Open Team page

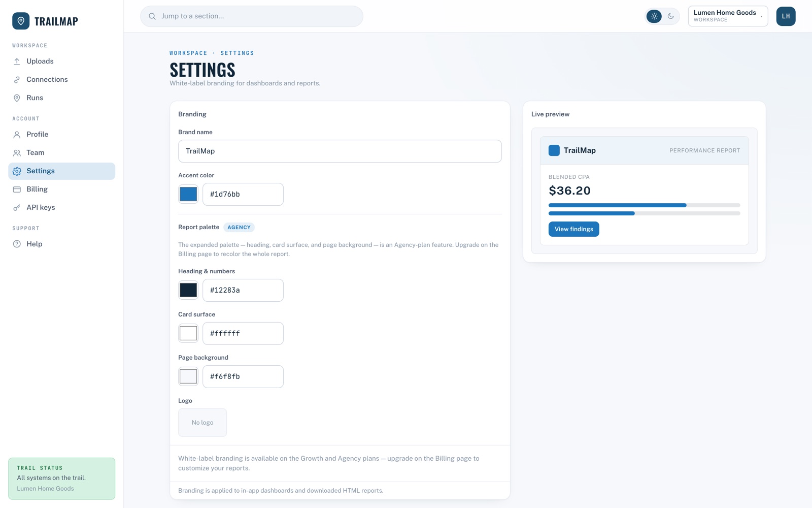61,153
